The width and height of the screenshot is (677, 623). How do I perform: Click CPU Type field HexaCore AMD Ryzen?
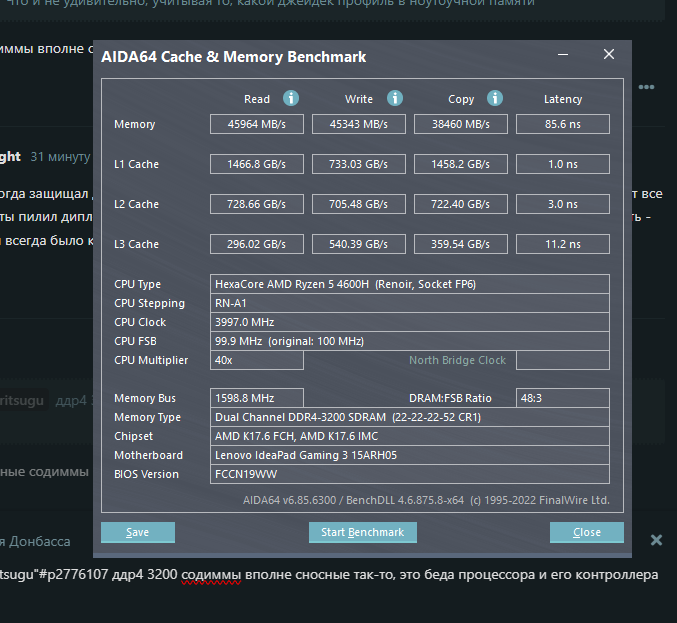point(410,284)
